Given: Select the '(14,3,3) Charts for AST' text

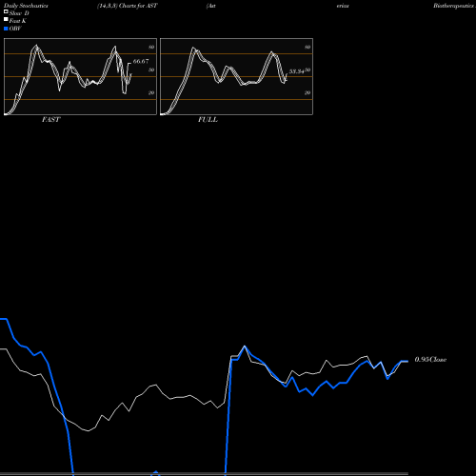Looking at the screenshot, I should coord(128,6).
